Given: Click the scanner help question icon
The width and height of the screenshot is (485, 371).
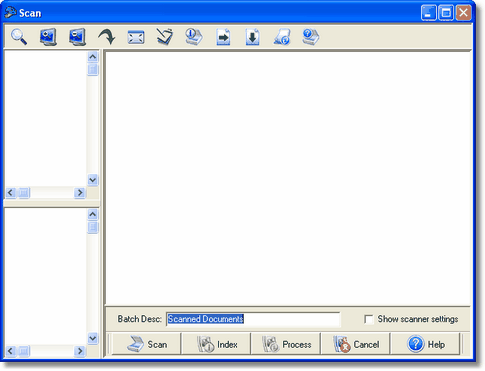Looking at the screenshot, I should point(311,37).
